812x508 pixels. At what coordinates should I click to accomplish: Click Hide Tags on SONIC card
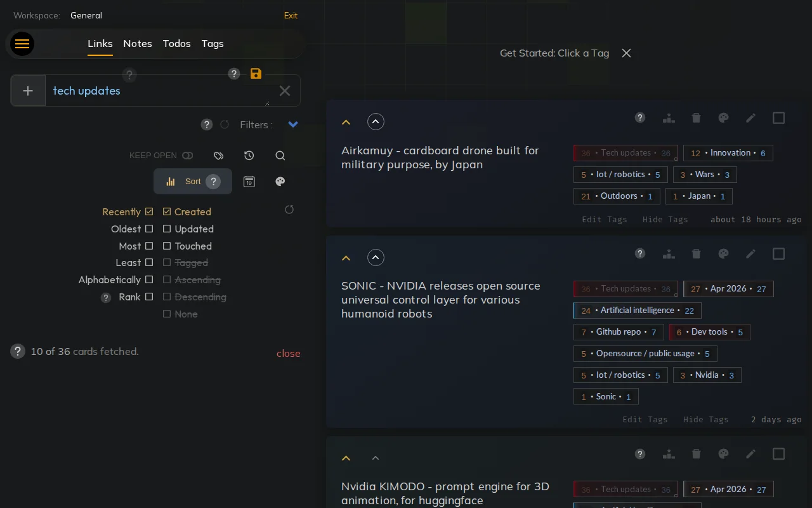tap(705, 420)
